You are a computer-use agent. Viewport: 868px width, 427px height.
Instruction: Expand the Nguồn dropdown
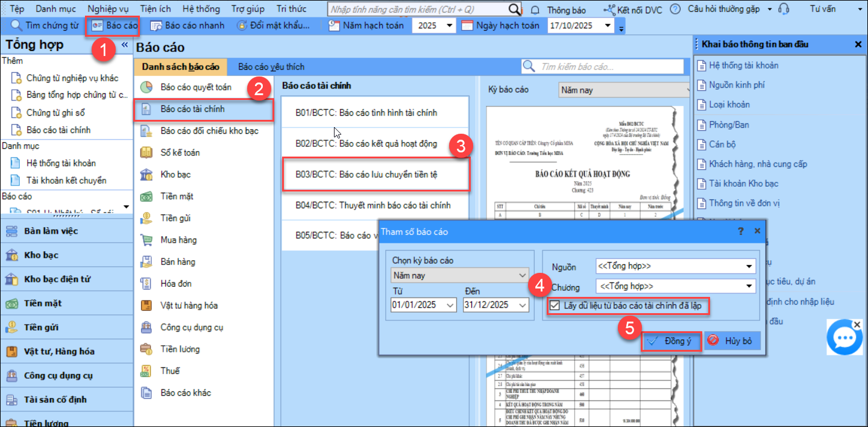pos(749,266)
